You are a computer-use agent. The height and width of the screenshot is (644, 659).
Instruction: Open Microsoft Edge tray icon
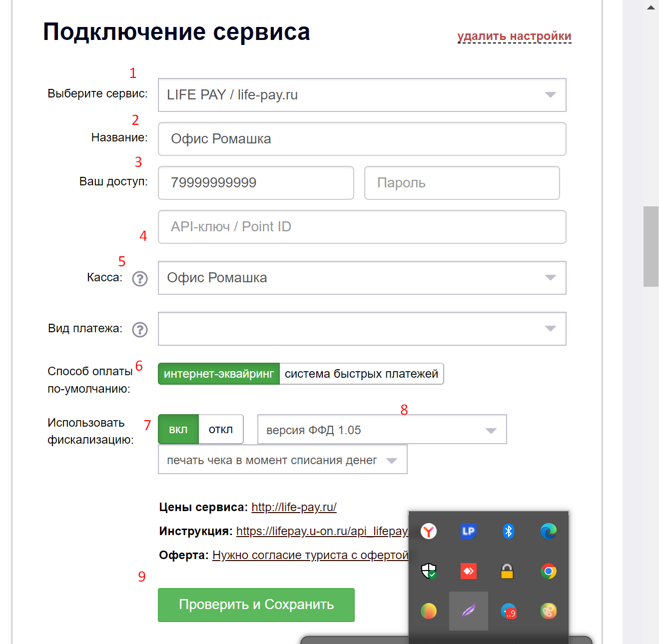(548, 531)
